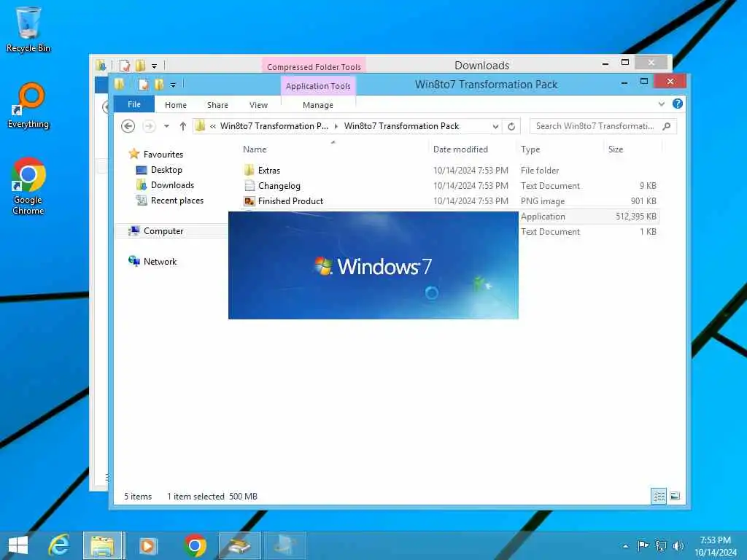Click Win8to7 Transformation Pack breadcrumb segment
The image size is (747, 560).
point(402,126)
